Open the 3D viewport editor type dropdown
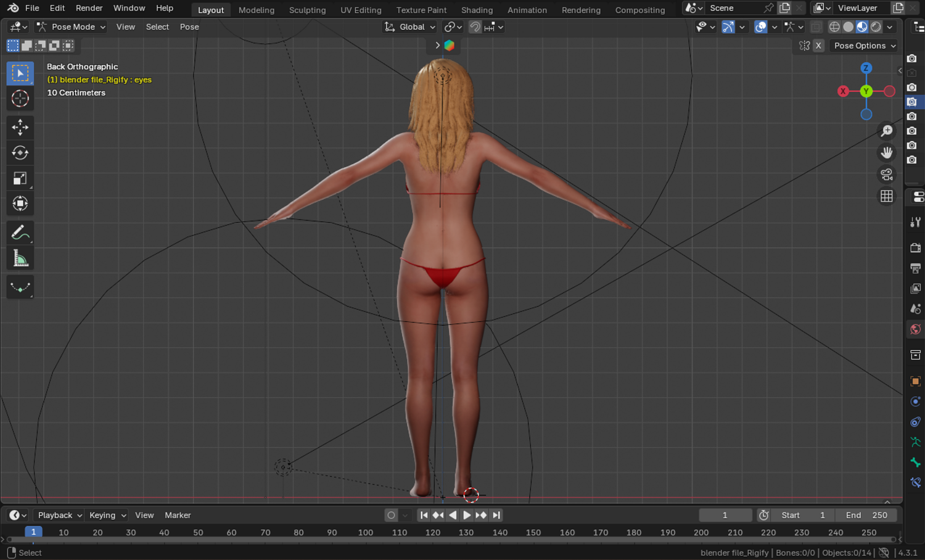 (x=18, y=27)
